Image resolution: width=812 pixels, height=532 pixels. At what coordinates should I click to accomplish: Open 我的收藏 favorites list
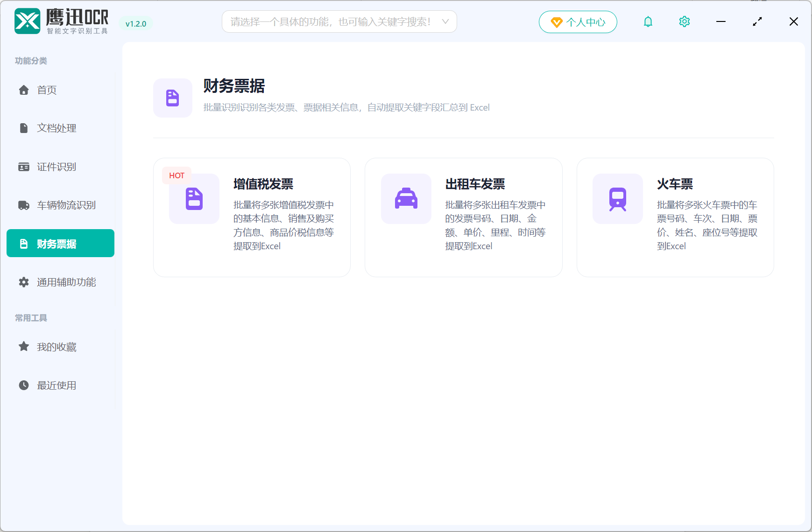click(56, 347)
